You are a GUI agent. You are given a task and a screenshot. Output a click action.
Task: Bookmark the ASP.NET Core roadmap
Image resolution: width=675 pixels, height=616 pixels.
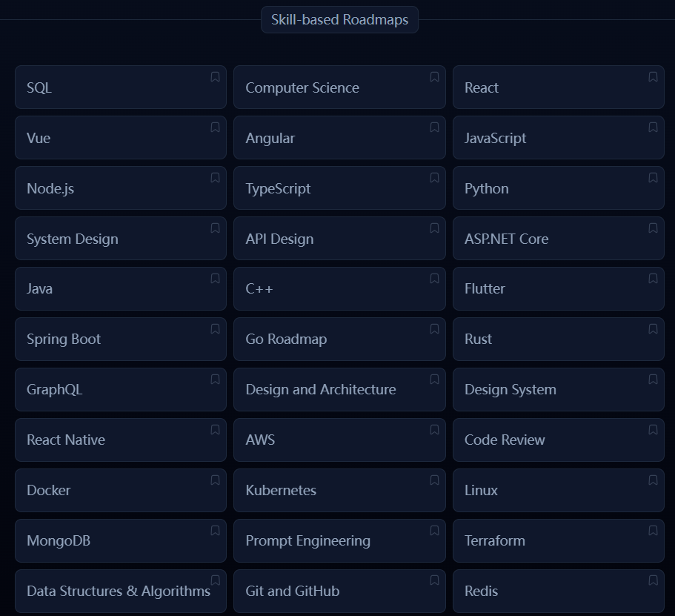pyautogui.click(x=653, y=228)
